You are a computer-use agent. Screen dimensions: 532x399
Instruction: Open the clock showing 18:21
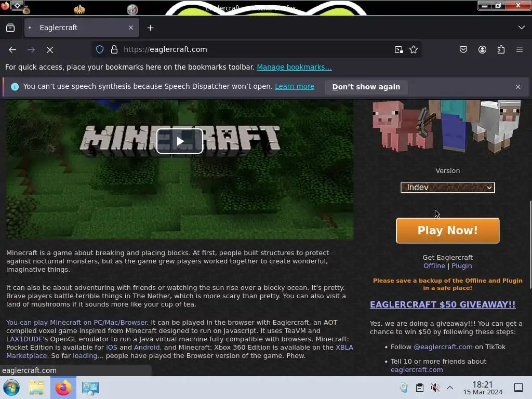(483, 388)
